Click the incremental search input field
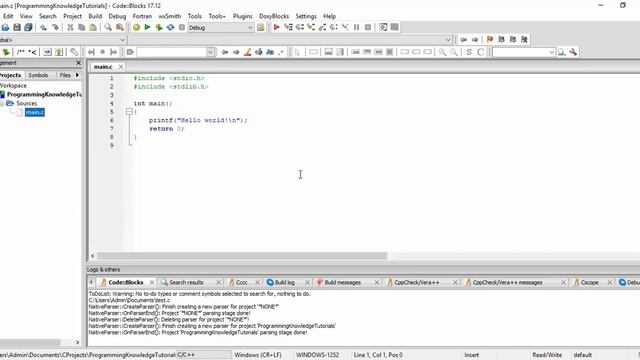Screen dimensions: 640x360 pyautogui.click(x=172, y=52)
